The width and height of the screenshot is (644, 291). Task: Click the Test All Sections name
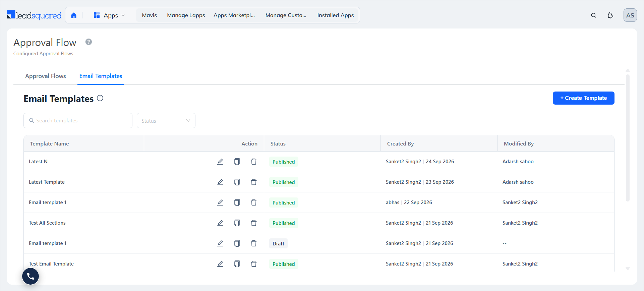(x=47, y=223)
